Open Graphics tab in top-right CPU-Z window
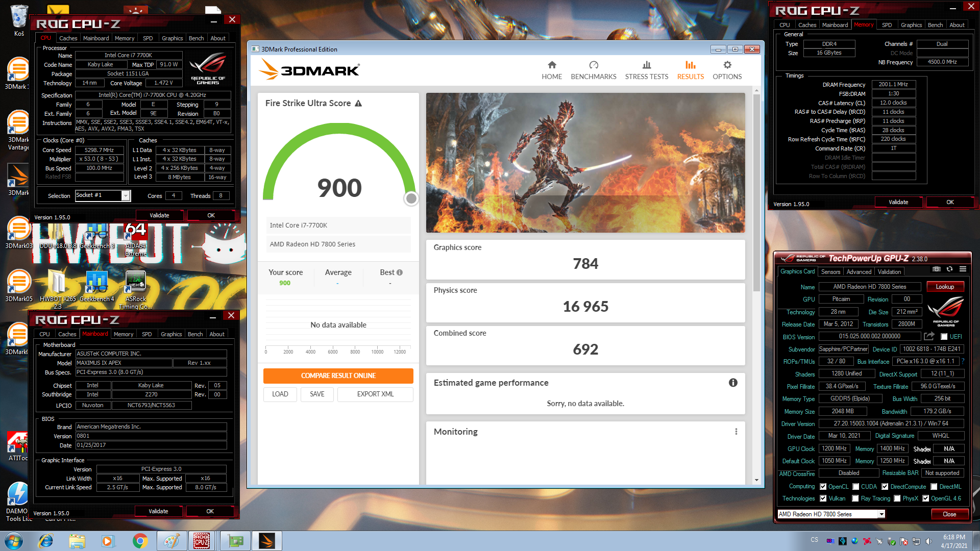Image resolution: width=980 pixels, height=551 pixels. click(x=911, y=25)
